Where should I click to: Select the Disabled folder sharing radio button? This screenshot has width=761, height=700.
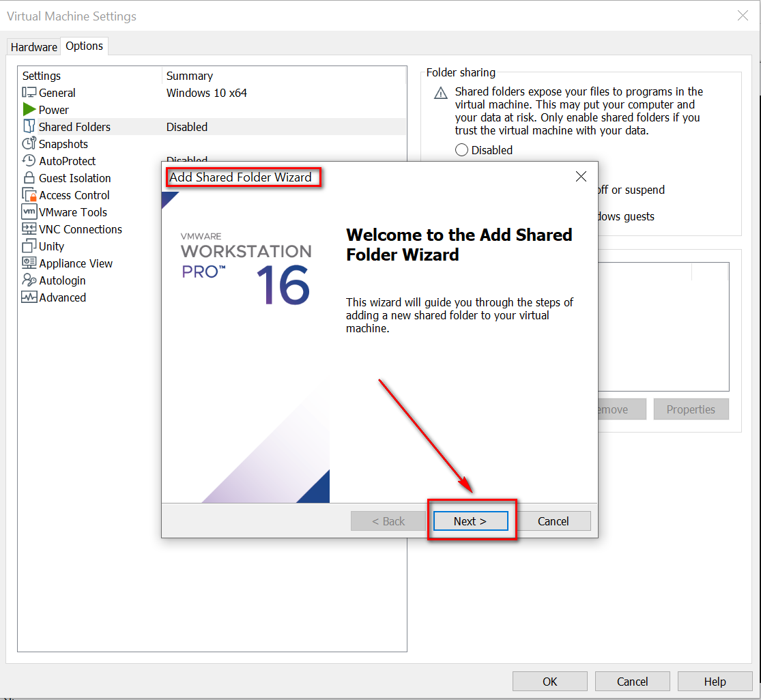pos(461,150)
